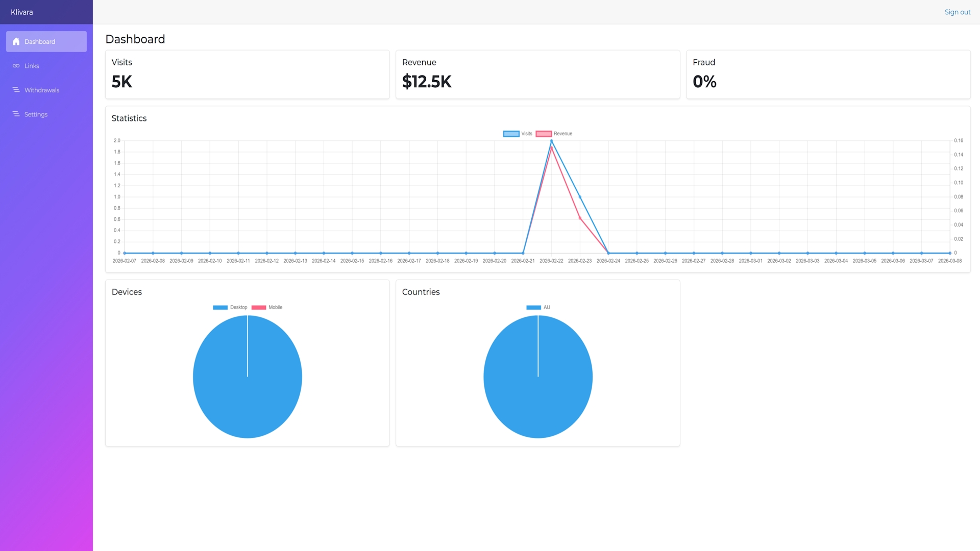The height and width of the screenshot is (551, 980).
Task: Click the Withdrawals list icon
Action: click(x=16, y=90)
